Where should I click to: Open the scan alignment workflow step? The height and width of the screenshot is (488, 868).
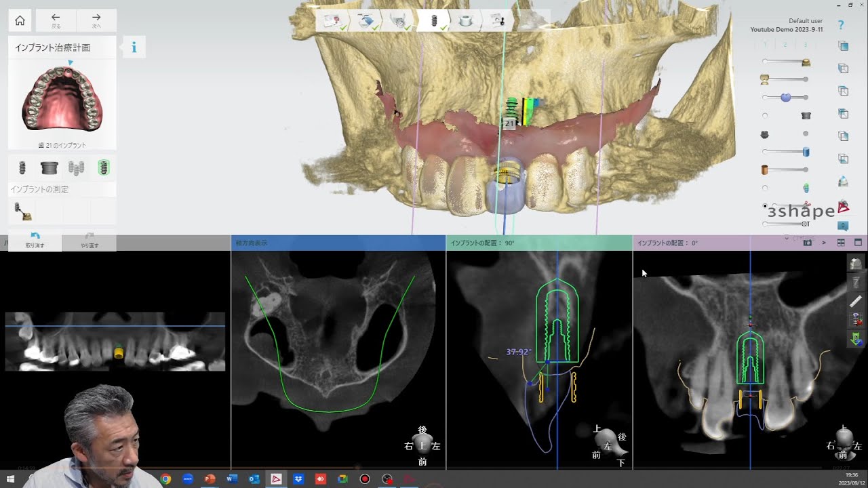click(x=366, y=21)
